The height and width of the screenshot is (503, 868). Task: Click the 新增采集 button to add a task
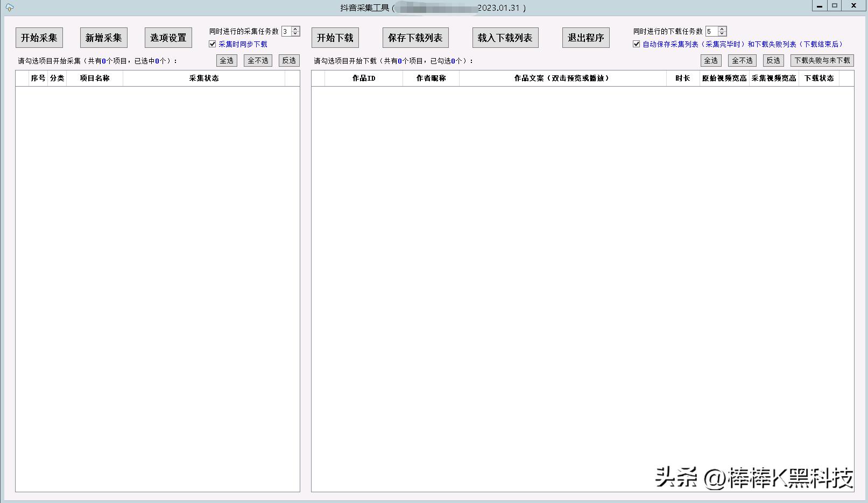[103, 37]
